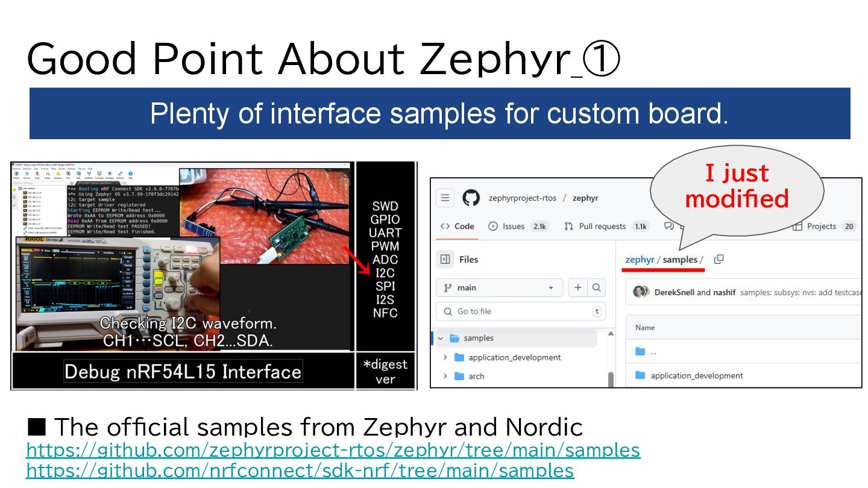
Task: Open the zephyr repository name link
Action: pos(585,198)
